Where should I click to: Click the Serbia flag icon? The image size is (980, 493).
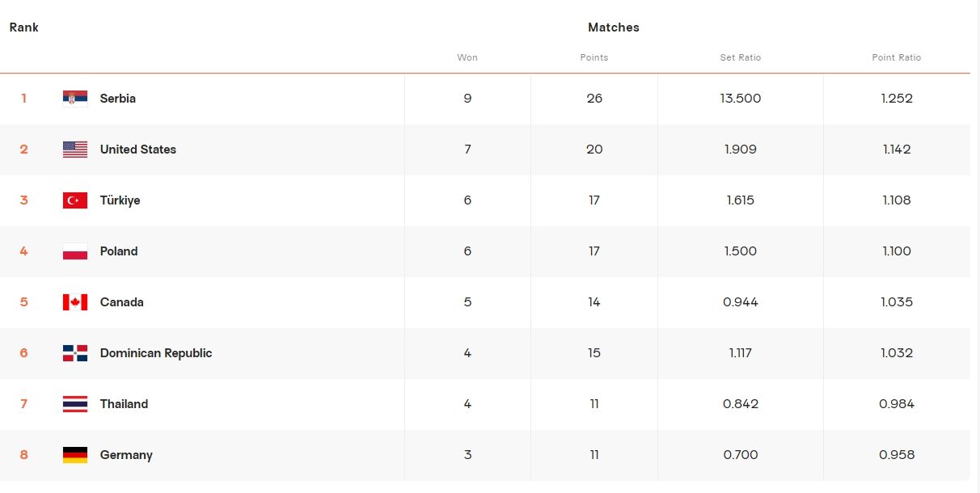point(75,99)
